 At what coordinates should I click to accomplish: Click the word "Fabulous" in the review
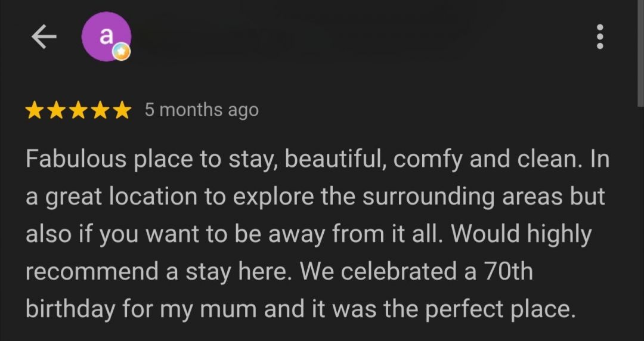76,159
